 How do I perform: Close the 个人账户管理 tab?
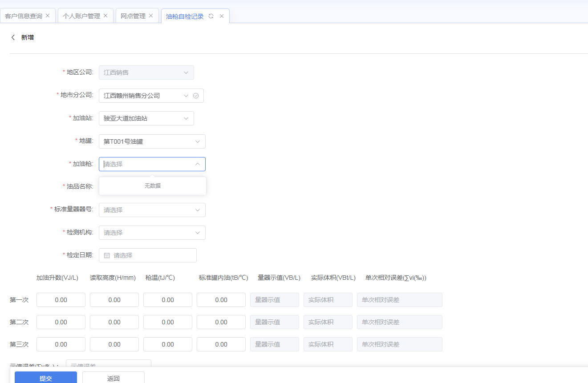[x=105, y=16]
